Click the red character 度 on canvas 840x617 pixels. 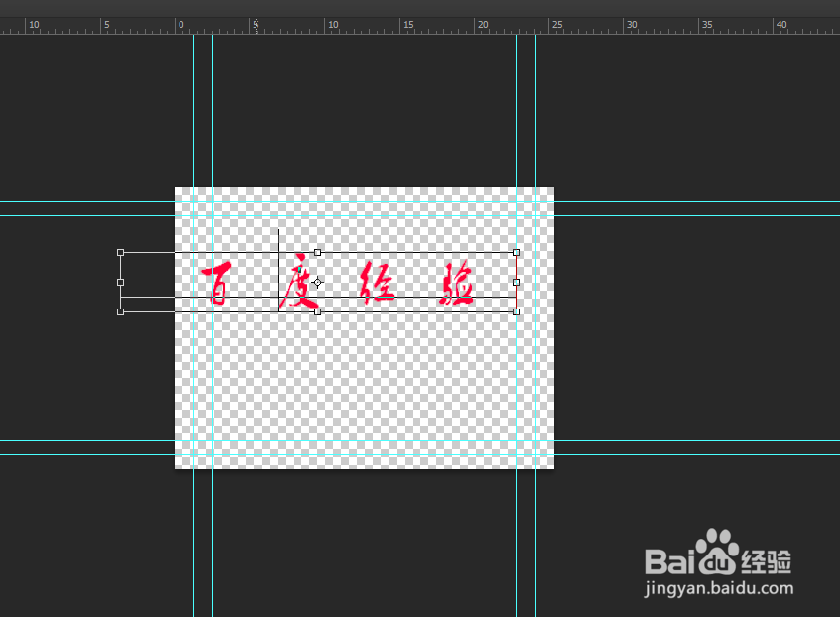[x=298, y=282]
